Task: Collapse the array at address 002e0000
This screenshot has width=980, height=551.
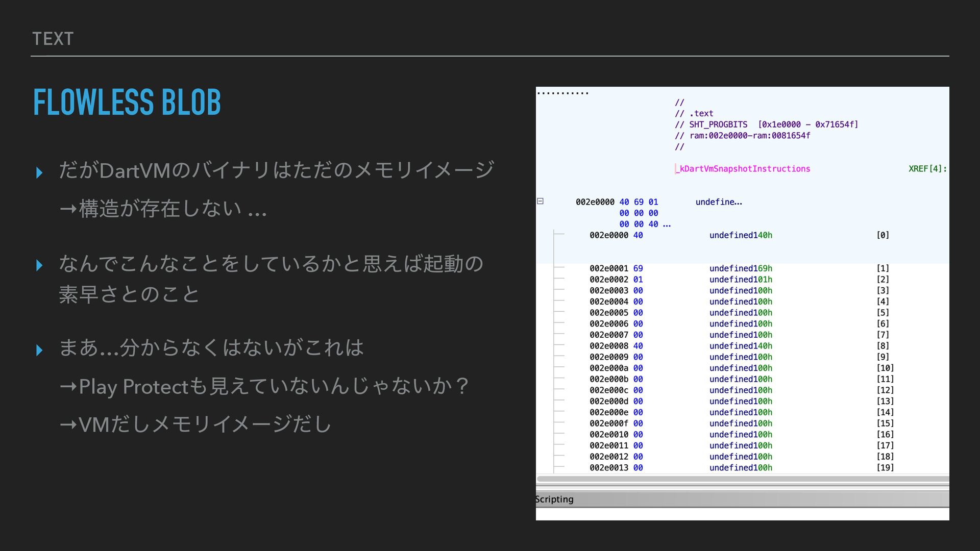Action: click(540, 202)
